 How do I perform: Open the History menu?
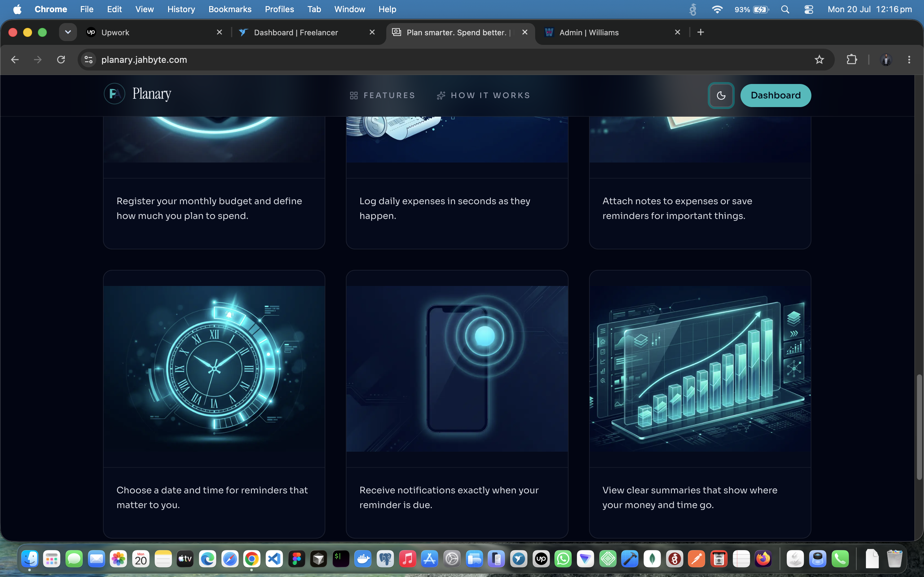pos(181,9)
